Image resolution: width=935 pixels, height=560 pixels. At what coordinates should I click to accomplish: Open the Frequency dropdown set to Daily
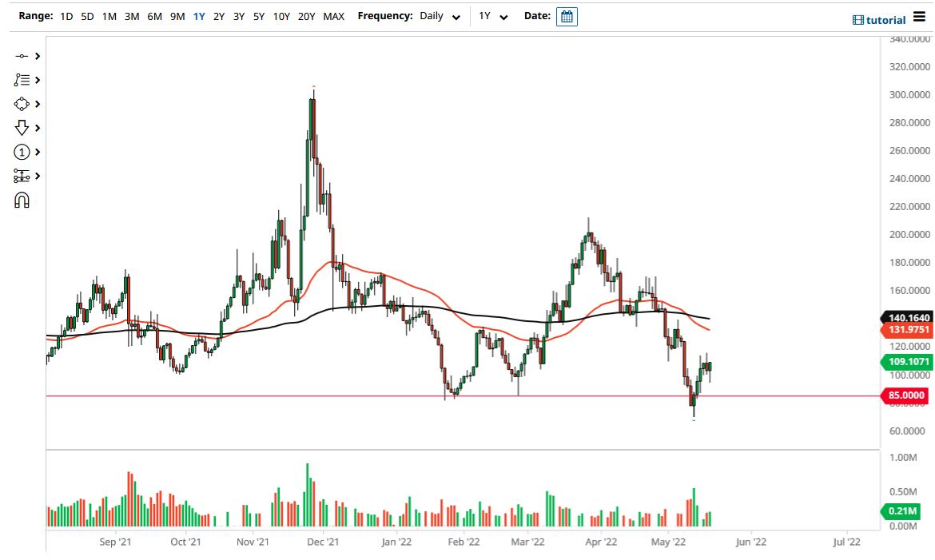point(440,16)
